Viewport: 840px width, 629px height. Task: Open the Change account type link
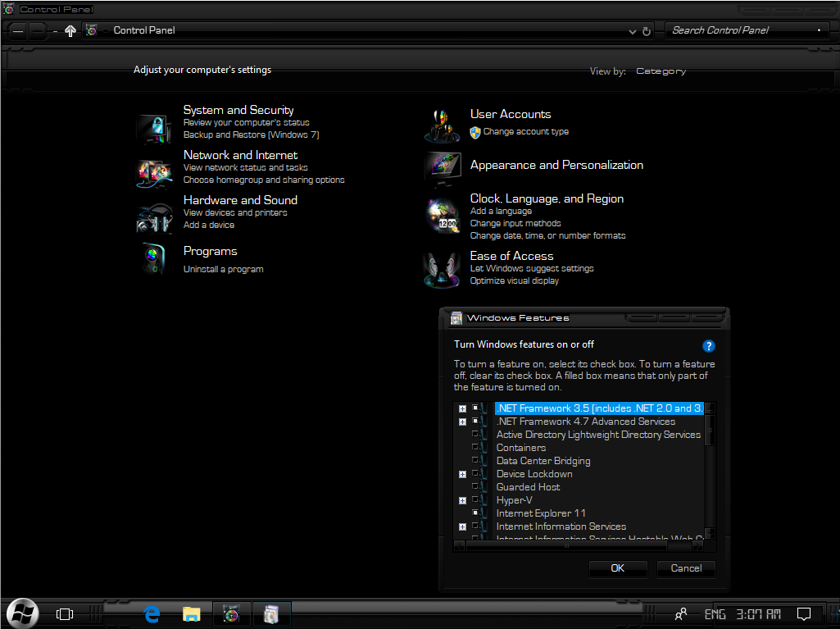click(526, 132)
